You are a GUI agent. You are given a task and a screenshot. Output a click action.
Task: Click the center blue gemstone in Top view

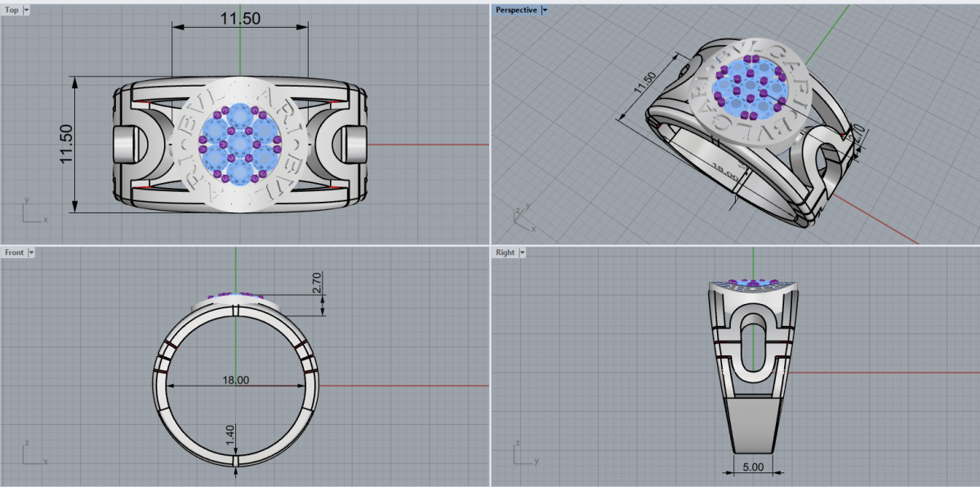point(238,145)
